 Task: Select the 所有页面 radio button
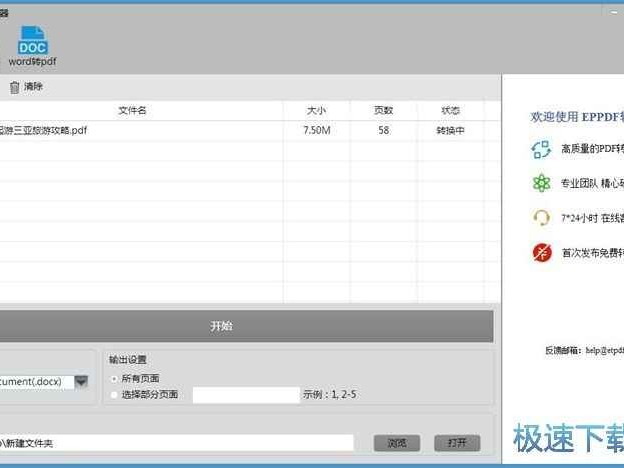pyautogui.click(x=115, y=379)
